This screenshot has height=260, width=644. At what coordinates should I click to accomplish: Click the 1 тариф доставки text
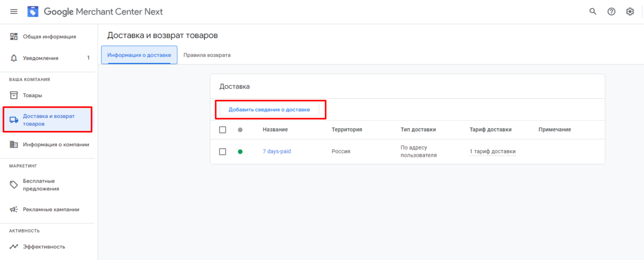coord(492,151)
